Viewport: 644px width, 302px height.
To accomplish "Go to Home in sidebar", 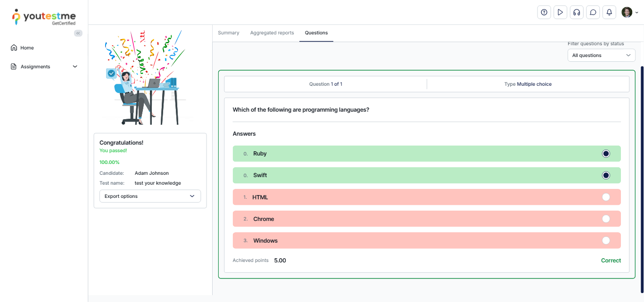I will click(x=27, y=48).
